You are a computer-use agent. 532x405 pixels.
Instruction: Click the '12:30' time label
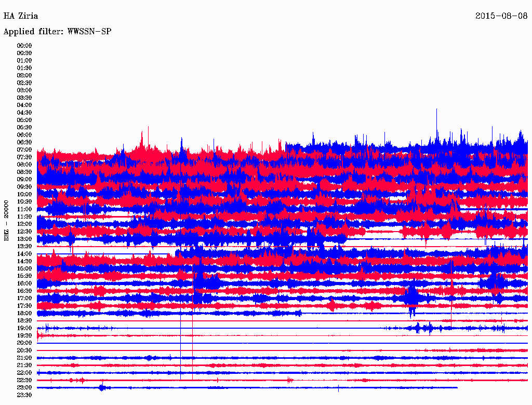pos(24,232)
